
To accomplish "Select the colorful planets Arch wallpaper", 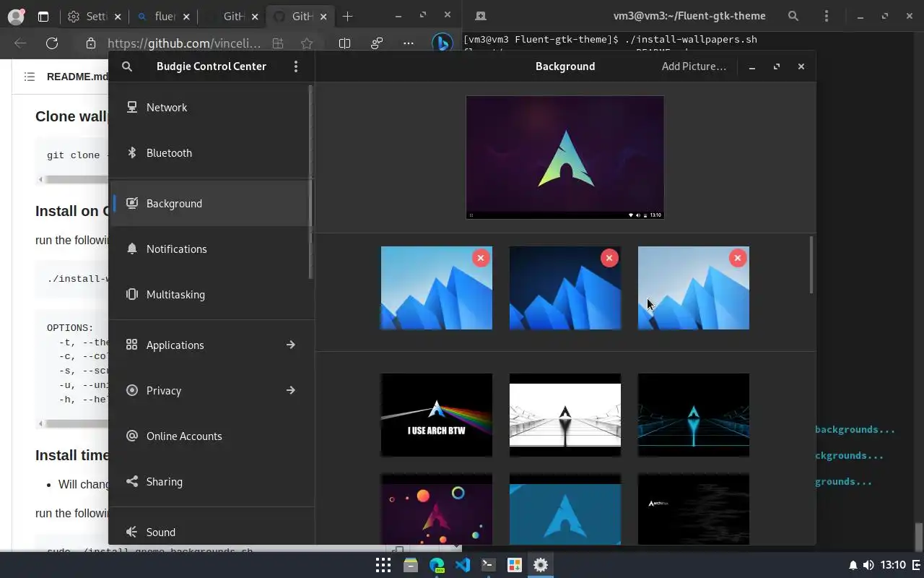I will click(437, 509).
